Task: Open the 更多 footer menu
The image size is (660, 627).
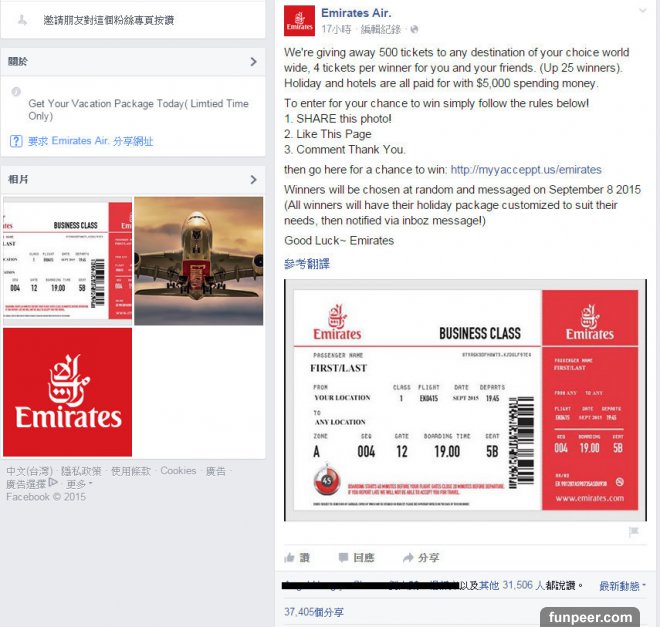Action: (x=80, y=484)
